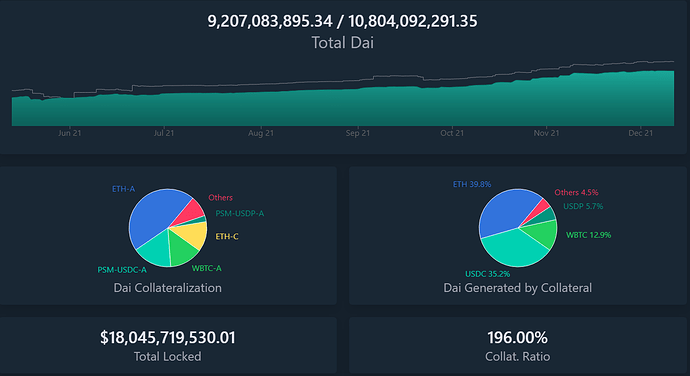Click the 196.00% collateral ratio value
The image size is (690, 376).
tap(518, 338)
